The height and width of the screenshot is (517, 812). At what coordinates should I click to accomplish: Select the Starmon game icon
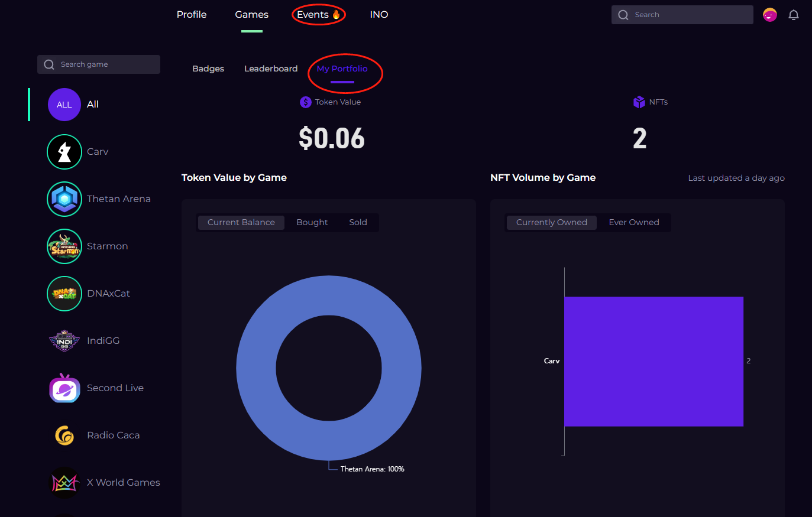pyautogui.click(x=64, y=246)
